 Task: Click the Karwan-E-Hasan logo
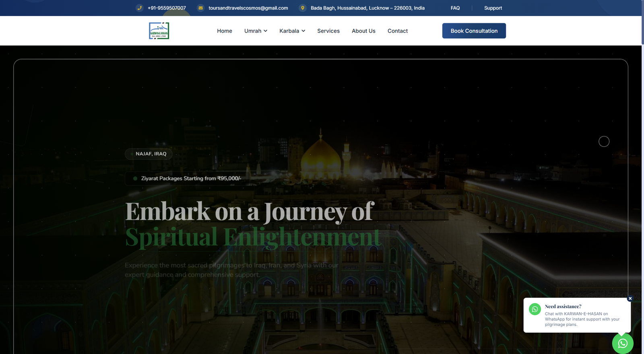[159, 31]
